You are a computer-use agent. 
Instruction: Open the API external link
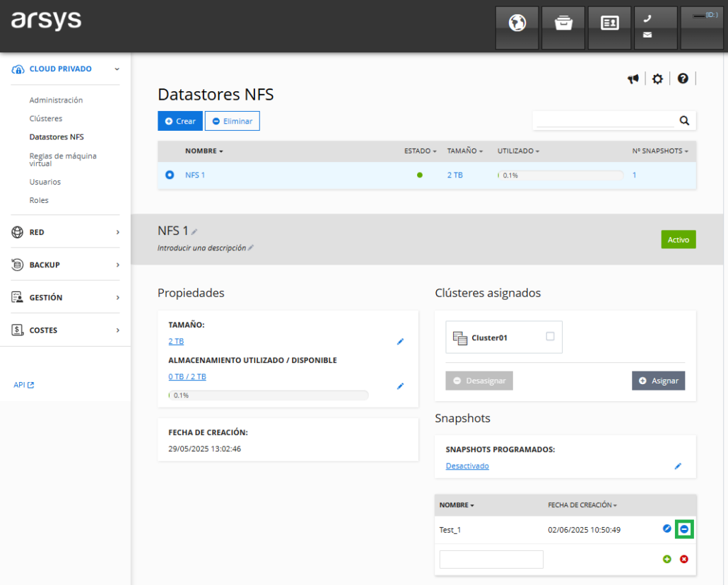click(24, 385)
